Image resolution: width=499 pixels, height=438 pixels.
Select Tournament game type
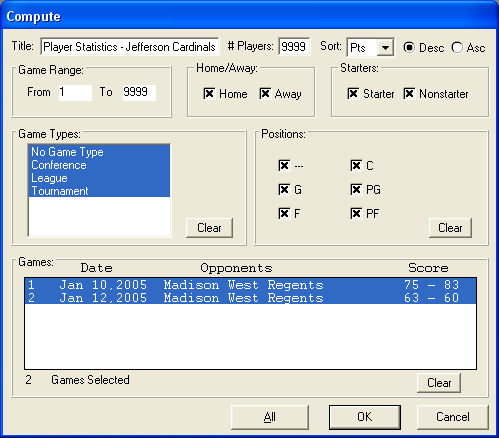tap(99, 191)
